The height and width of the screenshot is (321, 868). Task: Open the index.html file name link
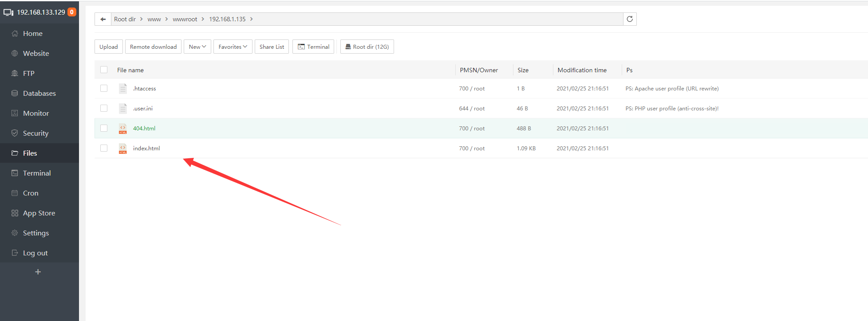tap(146, 148)
